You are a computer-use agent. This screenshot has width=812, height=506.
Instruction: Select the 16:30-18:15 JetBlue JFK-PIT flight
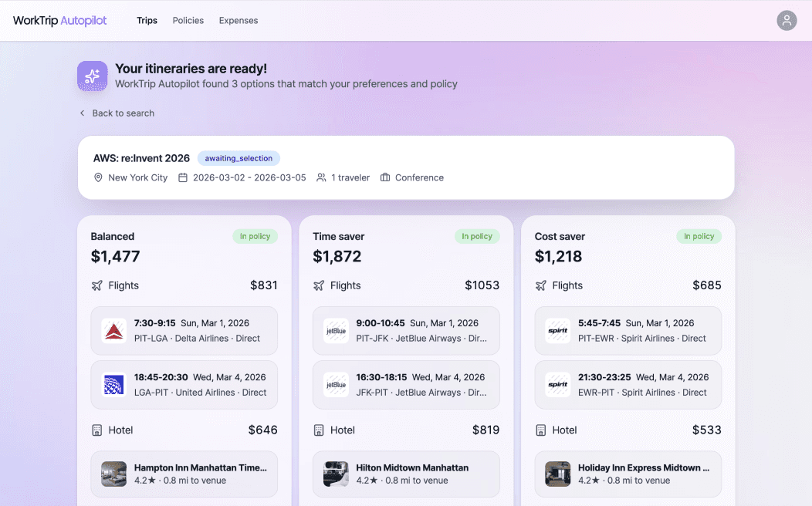pos(406,385)
